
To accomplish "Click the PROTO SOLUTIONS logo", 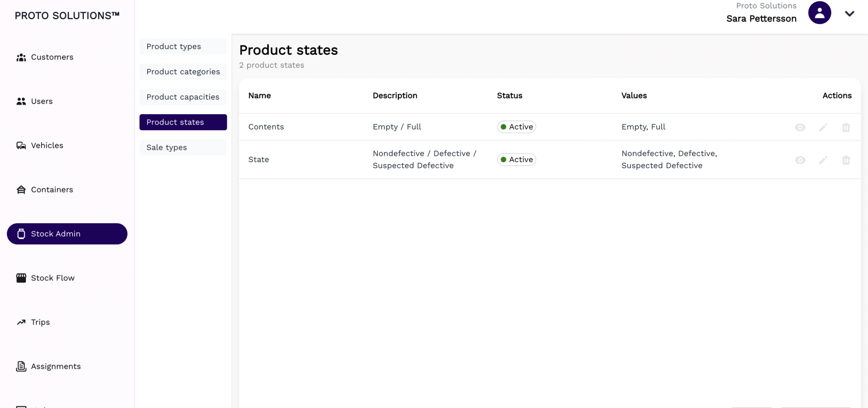I will [x=67, y=15].
